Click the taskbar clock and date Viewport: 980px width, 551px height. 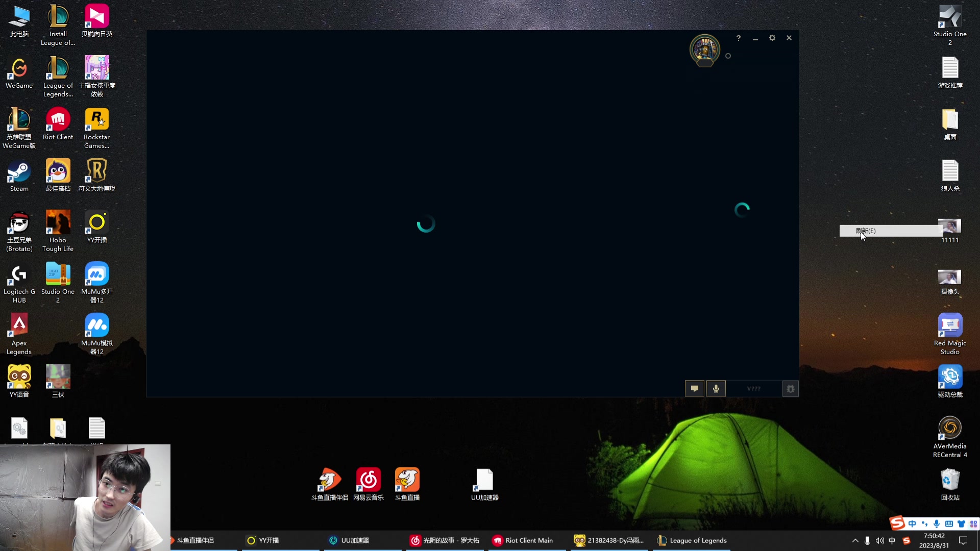[x=934, y=541]
